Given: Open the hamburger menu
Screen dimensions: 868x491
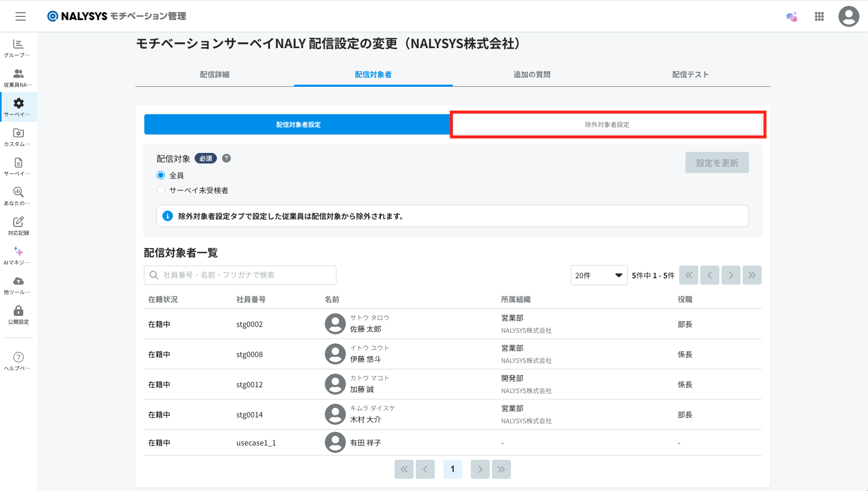Looking at the screenshot, I should (21, 16).
